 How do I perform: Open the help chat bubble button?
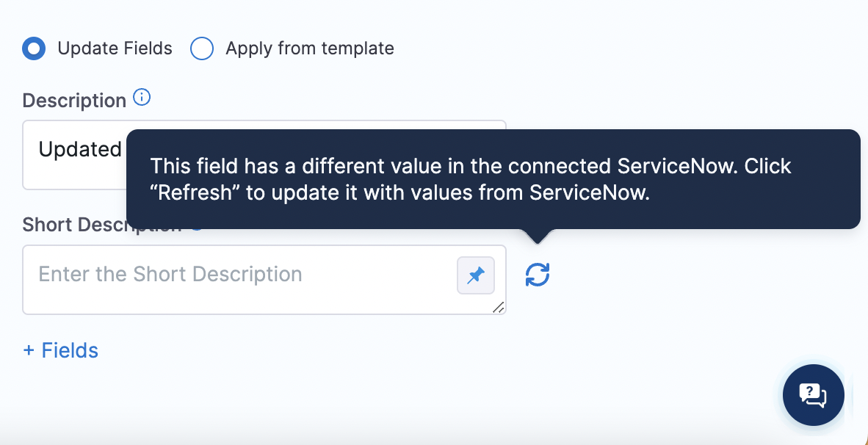tap(813, 395)
